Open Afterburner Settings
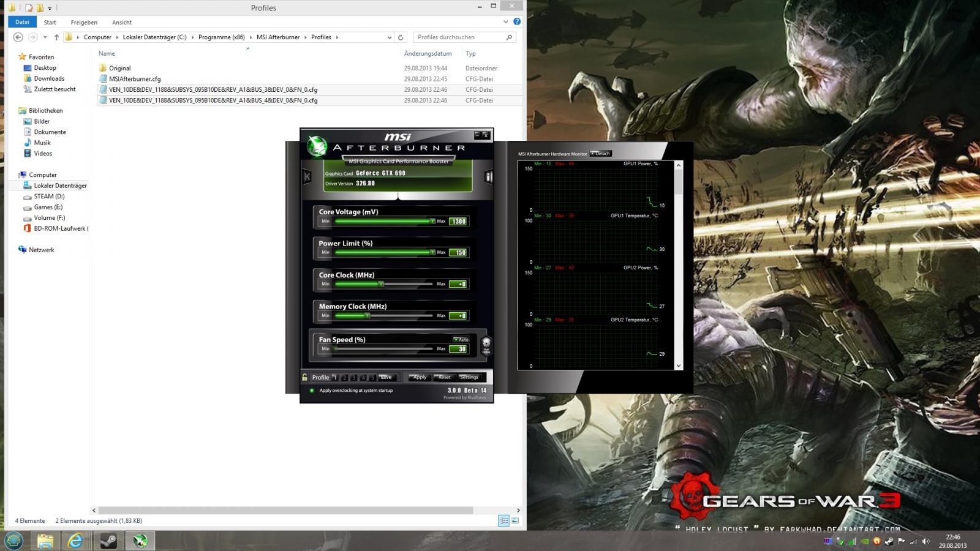Image resolution: width=980 pixels, height=551 pixels. [x=469, y=377]
